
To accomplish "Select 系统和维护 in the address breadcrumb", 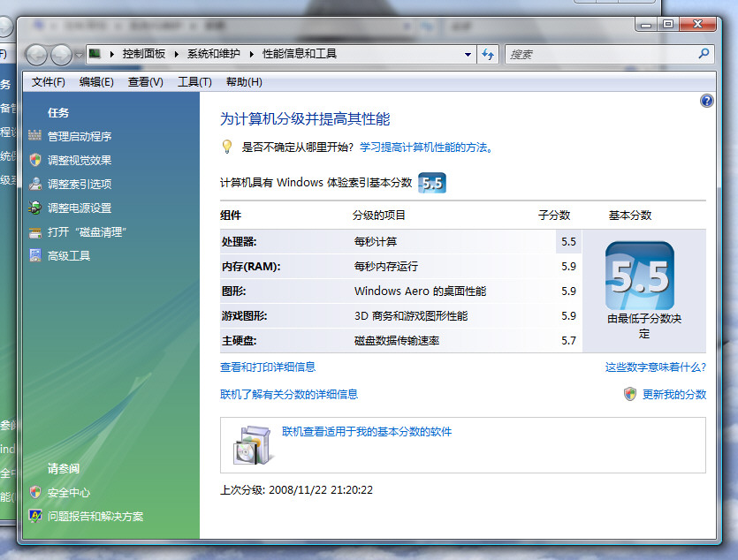I will (x=214, y=54).
